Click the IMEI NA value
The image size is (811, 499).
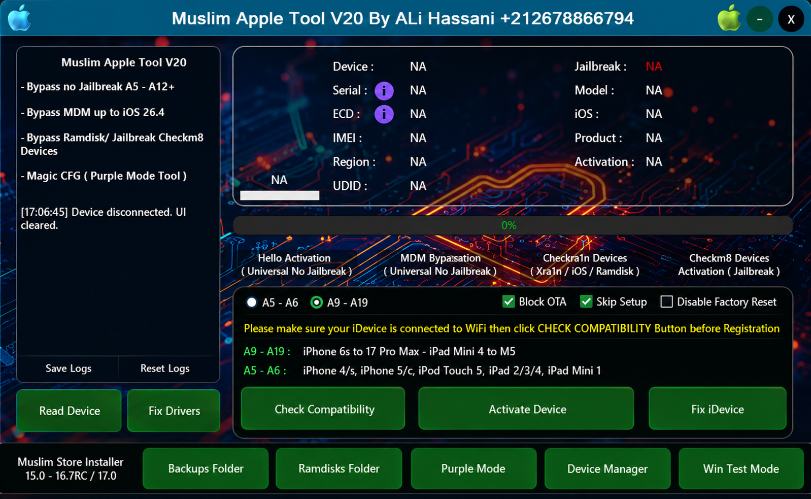click(418, 138)
